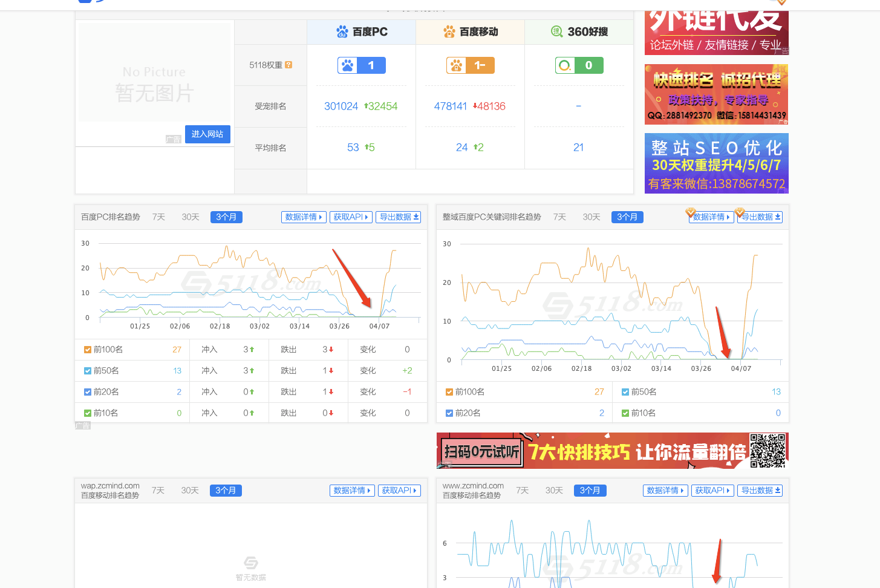Viewport: 880px width, 588px height.
Task: Select 30天 tab in www.zcmind.com panel
Action: [554, 491]
